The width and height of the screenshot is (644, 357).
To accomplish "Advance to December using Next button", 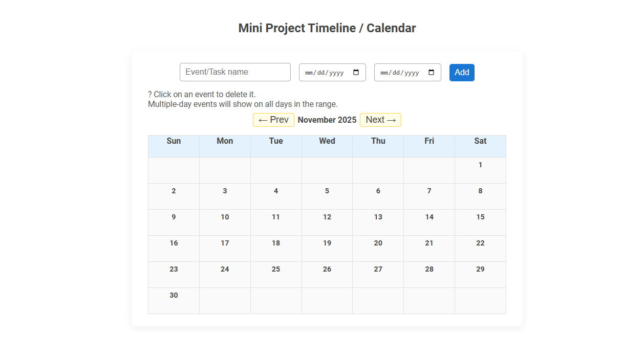I will coord(380,120).
